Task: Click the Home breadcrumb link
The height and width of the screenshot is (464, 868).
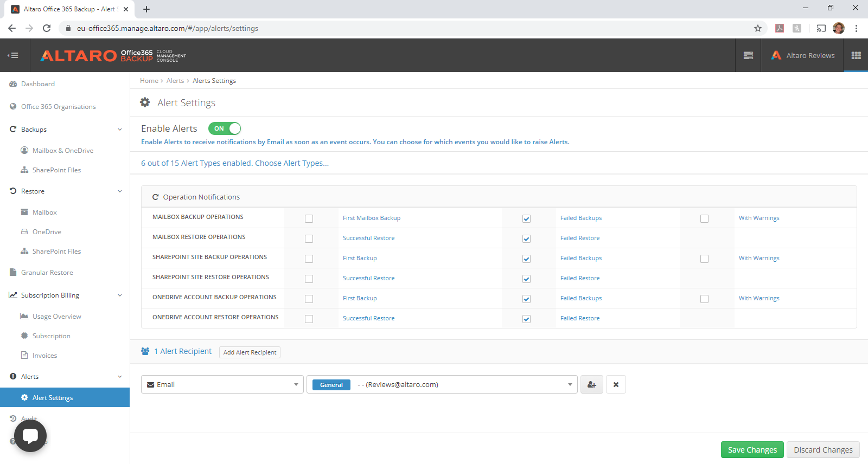Action: 149,81
